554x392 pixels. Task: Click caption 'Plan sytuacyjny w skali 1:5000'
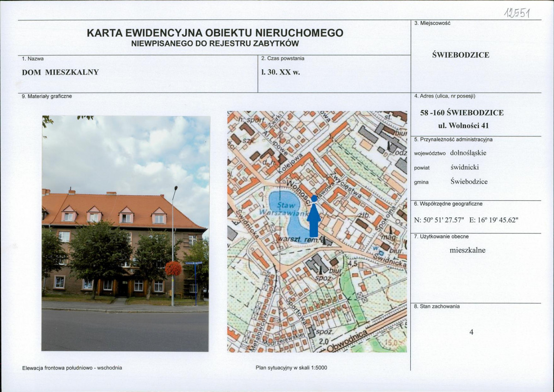[x=292, y=368]
